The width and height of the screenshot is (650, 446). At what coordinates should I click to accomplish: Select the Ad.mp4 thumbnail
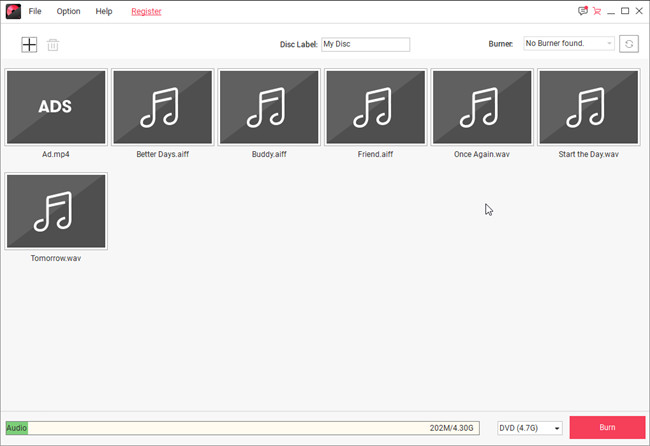pyautogui.click(x=56, y=107)
